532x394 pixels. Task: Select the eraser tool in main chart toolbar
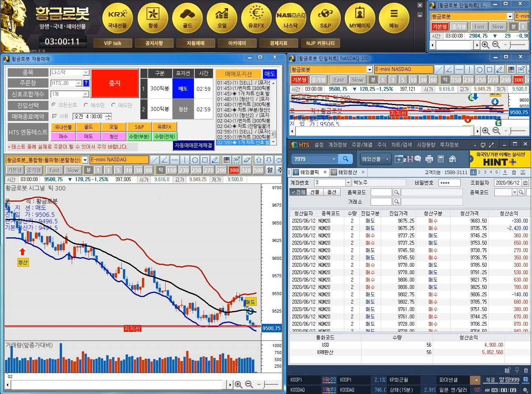click(247, 160)
